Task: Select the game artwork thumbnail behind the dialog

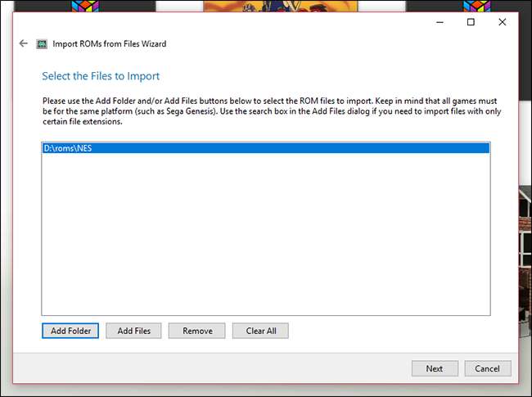Action: [x=280, y=6]
